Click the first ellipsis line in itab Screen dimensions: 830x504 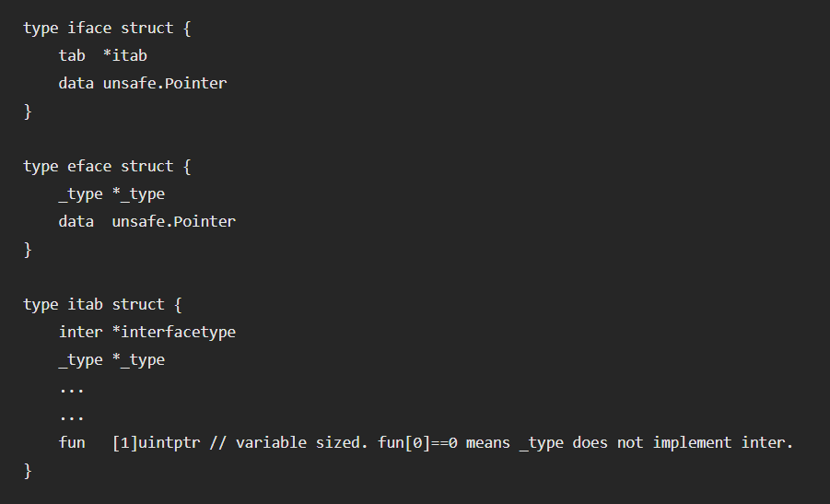click(x=72, y=387)
